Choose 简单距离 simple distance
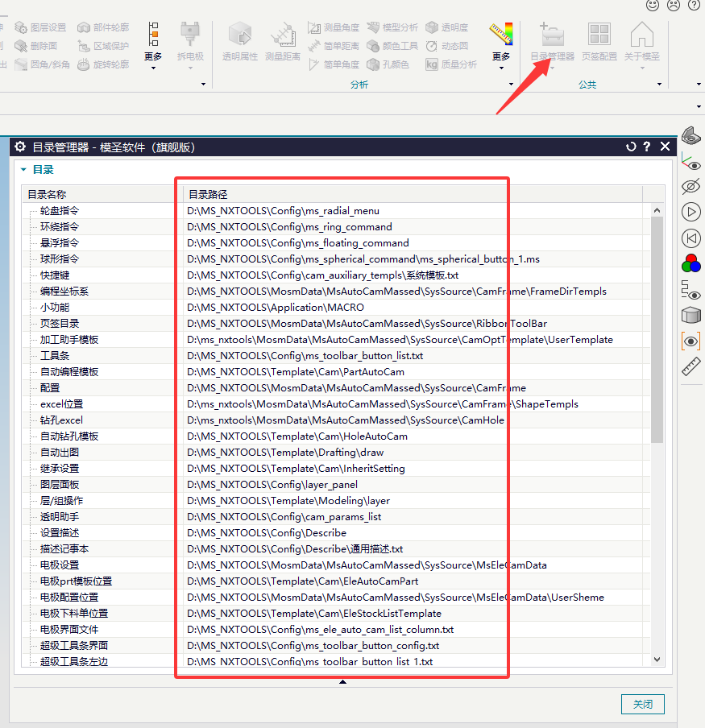Screen dimensions: 705x728 [334, 46]
